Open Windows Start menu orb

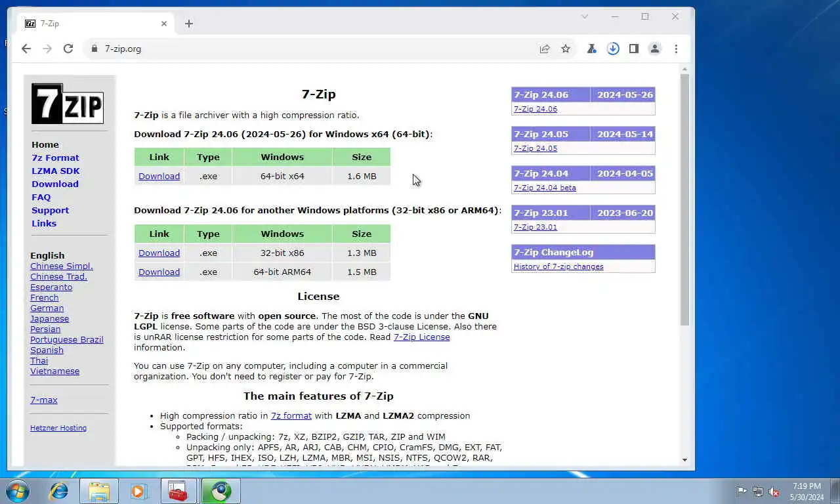point(18,491)
